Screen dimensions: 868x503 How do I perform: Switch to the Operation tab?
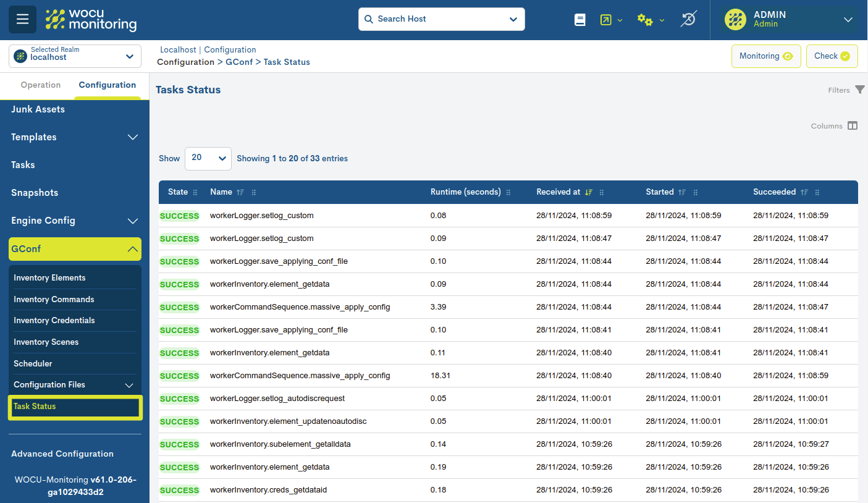coord(41,85)
